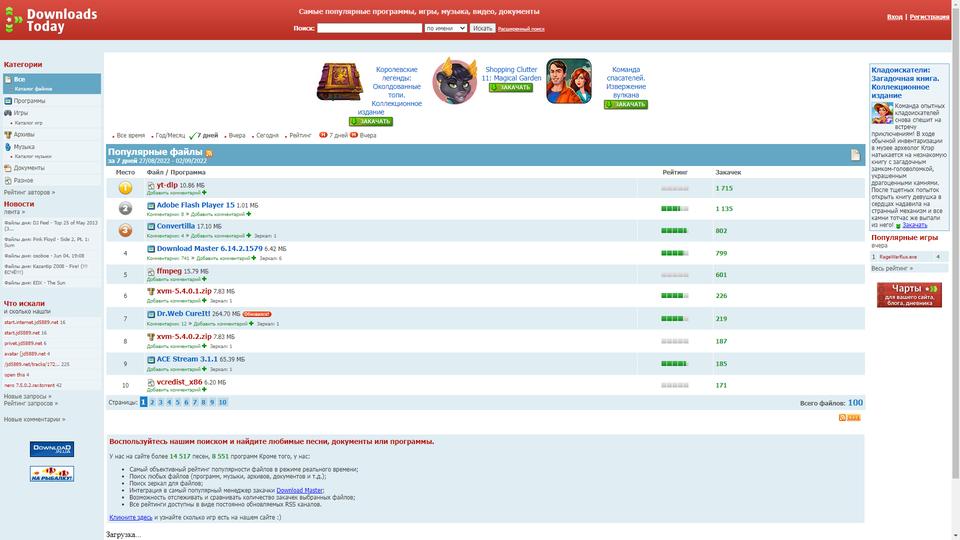Open the Программы category icon
This screenshot has width=960, height=540.
[8, 101]
